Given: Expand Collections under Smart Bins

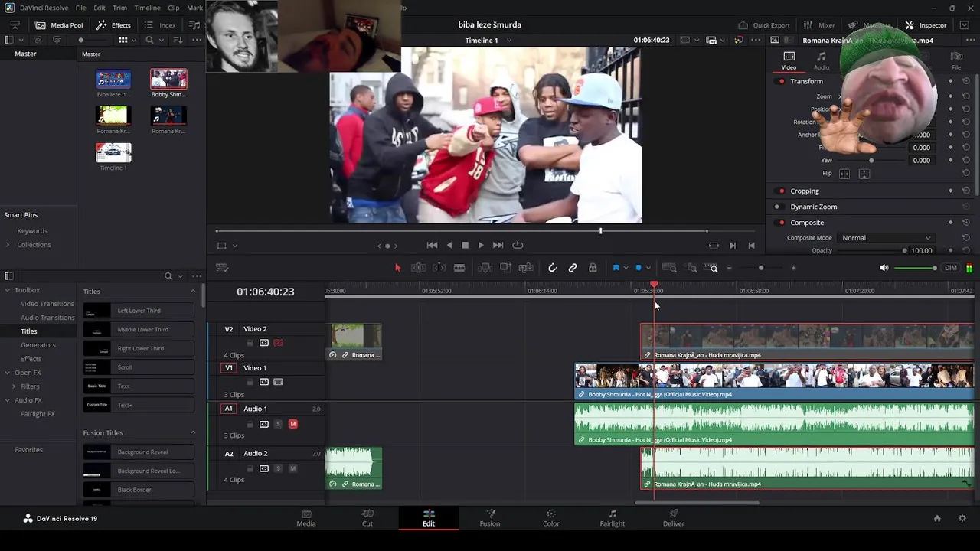Looking at the screenshot, I should pyautogui.click(x=8, y=245).
